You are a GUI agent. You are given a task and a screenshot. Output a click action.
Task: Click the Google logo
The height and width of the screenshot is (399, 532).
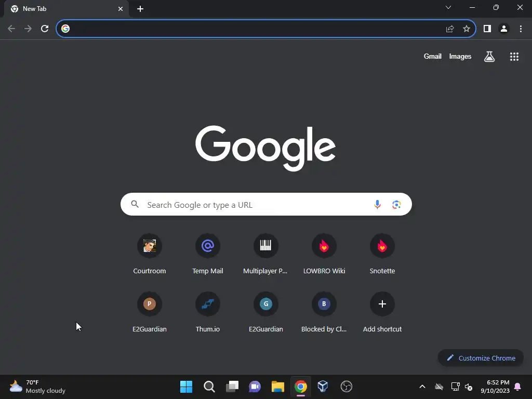(x=265, y=148)
